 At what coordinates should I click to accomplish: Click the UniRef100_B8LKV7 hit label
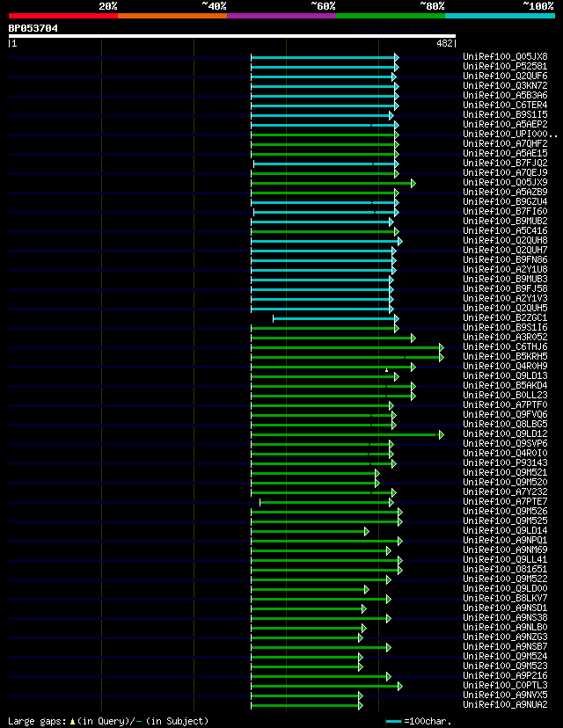point(505,599)
